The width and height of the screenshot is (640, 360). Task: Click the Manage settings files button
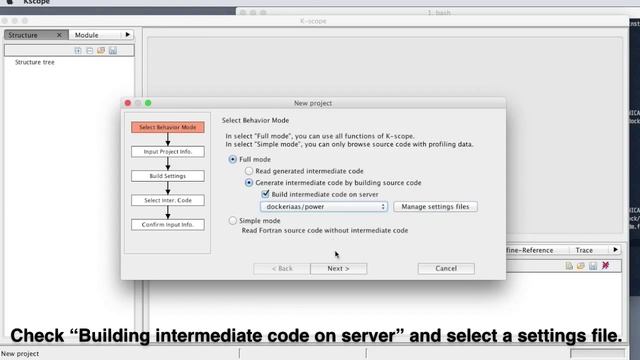(435, 207)
